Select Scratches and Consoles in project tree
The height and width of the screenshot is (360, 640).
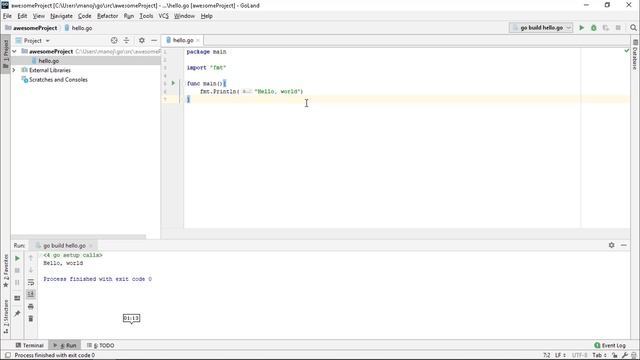click(58, 80)
